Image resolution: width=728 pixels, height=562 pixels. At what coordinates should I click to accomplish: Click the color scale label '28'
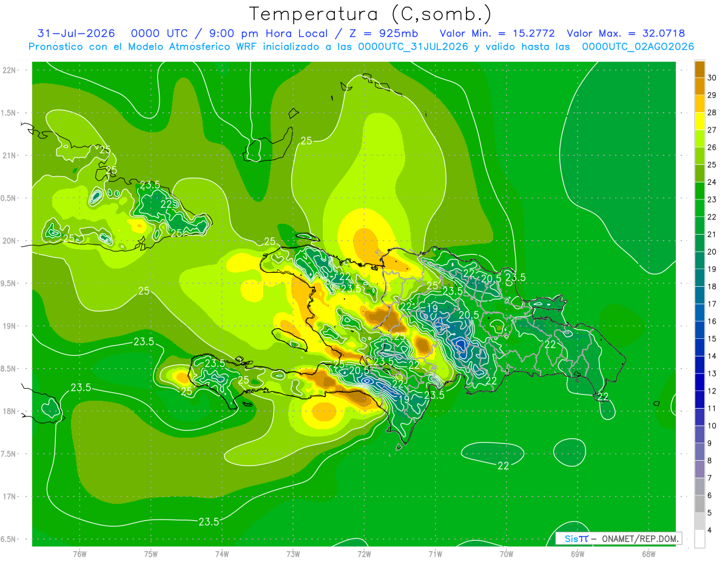712,112
